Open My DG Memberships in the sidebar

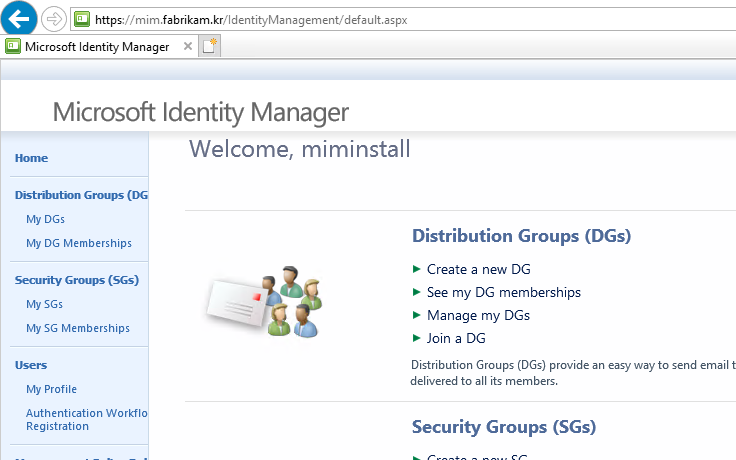click(x=79, y=243)
